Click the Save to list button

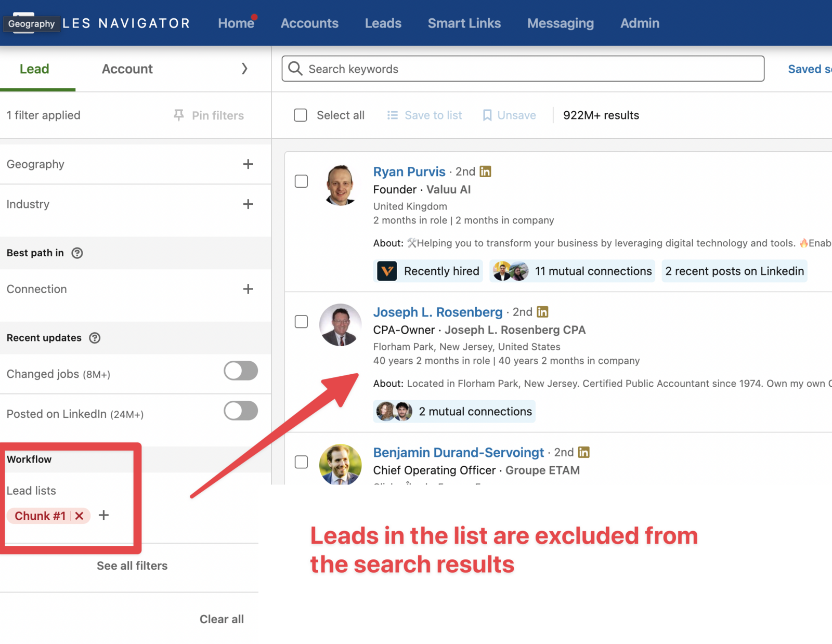coord(424,115)
